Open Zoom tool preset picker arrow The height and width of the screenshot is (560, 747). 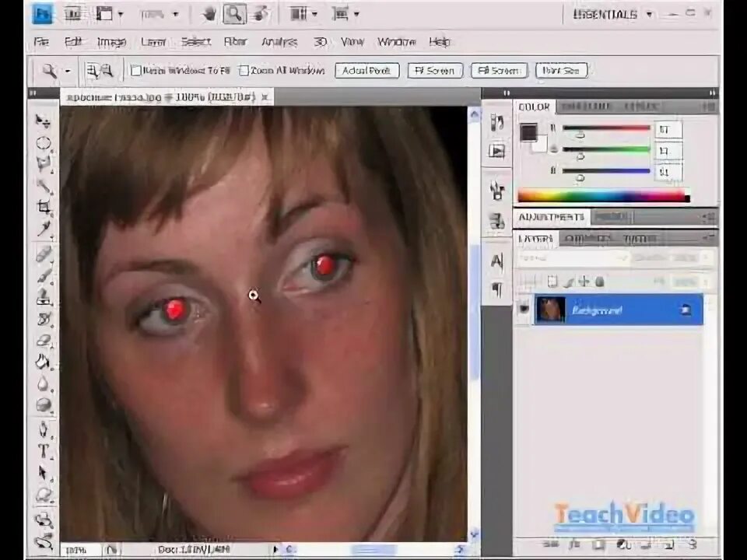68,71
